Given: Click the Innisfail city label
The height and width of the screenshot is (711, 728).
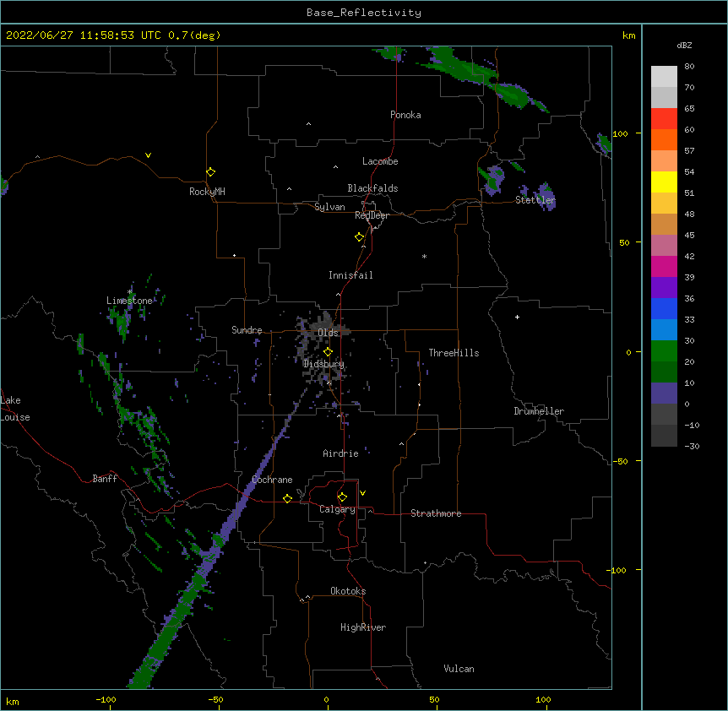Looking at the screenshot, I should 350,275.
